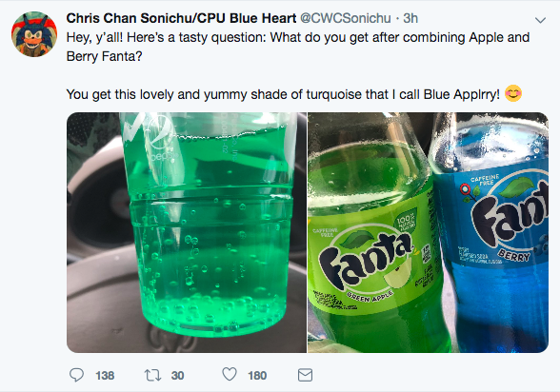The image size is (560, 392).
Task: Click the envelope direct message icon
Action: (305, 375)
